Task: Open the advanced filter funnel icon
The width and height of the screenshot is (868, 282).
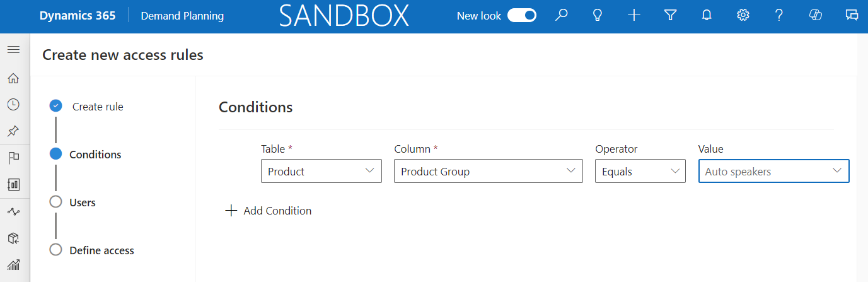Action: coord(670,16)
